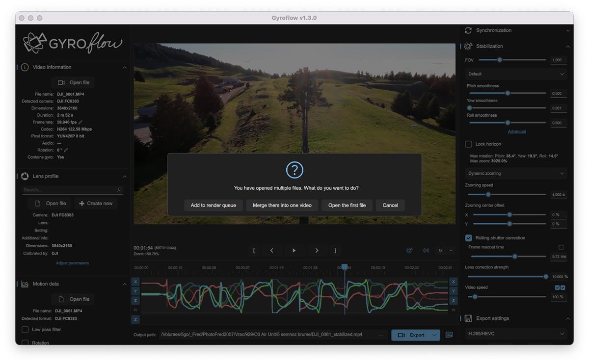Viewport: 589px width, 364px height.
Task: Expand the Synchronization section
Action: pos(568,30)
